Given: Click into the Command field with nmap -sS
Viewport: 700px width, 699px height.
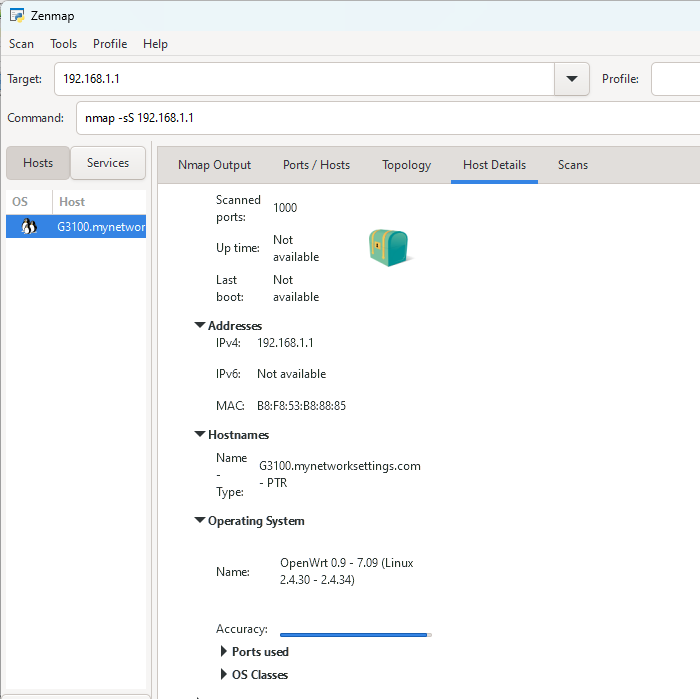Looking at the screenshot, I should tap(388, 118).
